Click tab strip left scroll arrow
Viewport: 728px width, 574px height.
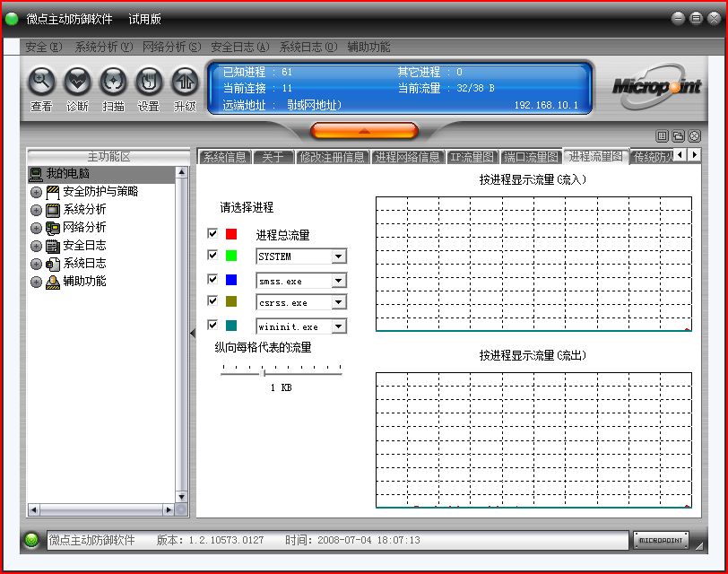(680, 154)
